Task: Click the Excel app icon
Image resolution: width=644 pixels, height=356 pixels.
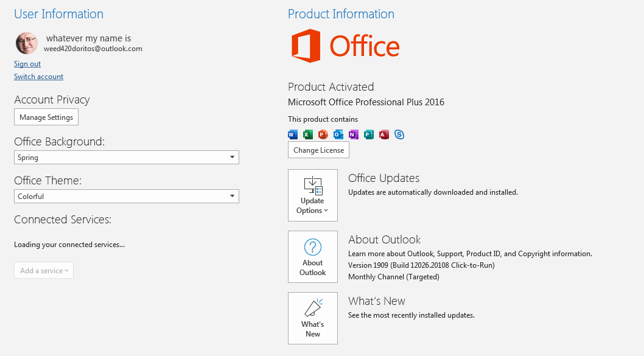Action: [308, 134]
